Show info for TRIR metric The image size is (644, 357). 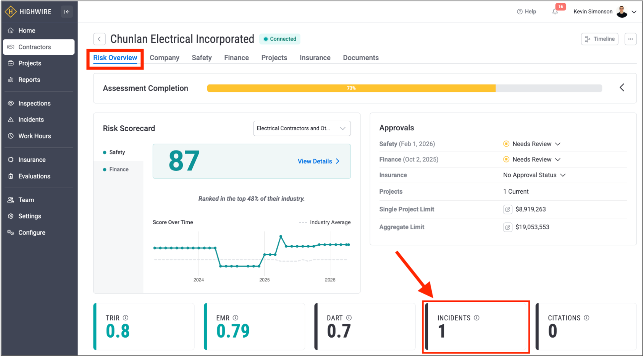click(125, 318)
